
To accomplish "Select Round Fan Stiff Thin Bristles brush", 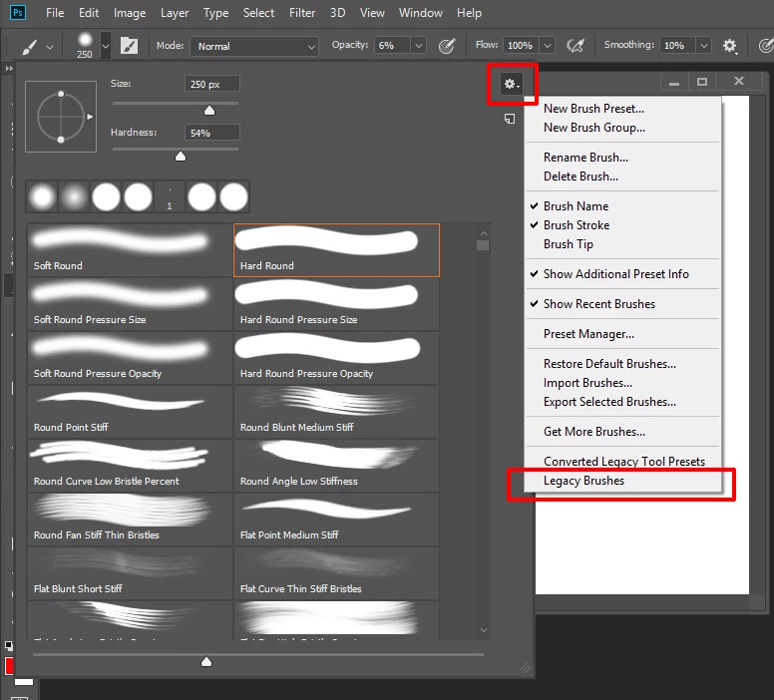I will pos(130,520).
